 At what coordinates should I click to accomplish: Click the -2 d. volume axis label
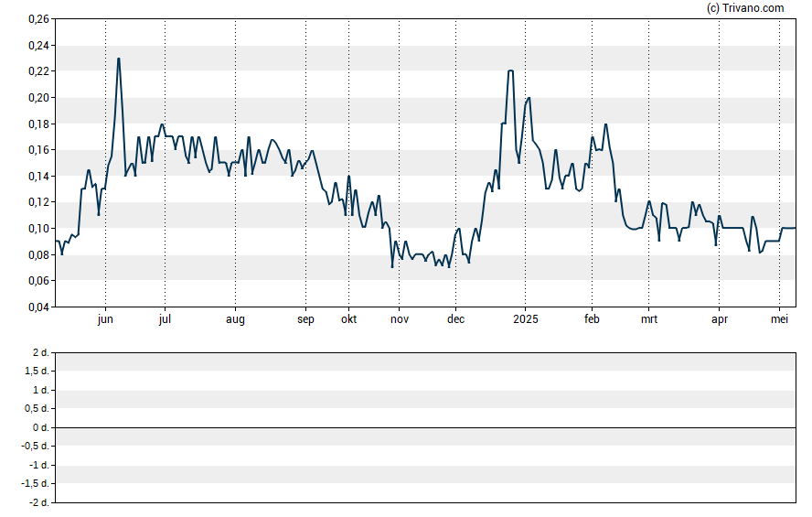coord(39,502)
